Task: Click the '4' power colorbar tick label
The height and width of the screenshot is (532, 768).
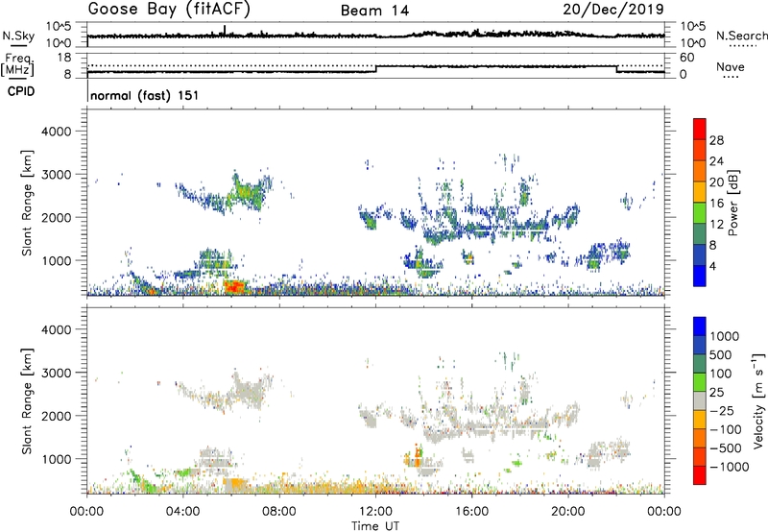Action: coord(712,266)
